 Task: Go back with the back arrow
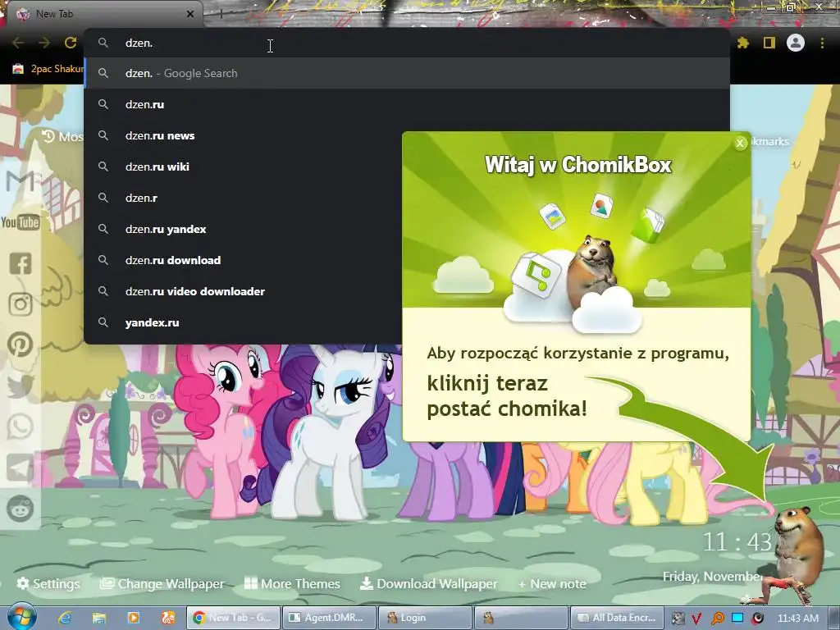(x=18, y=43)
